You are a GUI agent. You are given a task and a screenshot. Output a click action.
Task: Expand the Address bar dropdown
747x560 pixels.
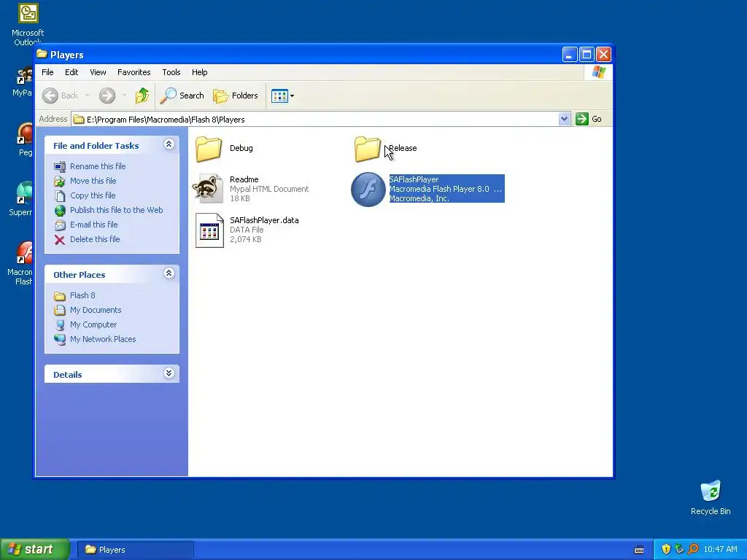click(x=564, y=119)
